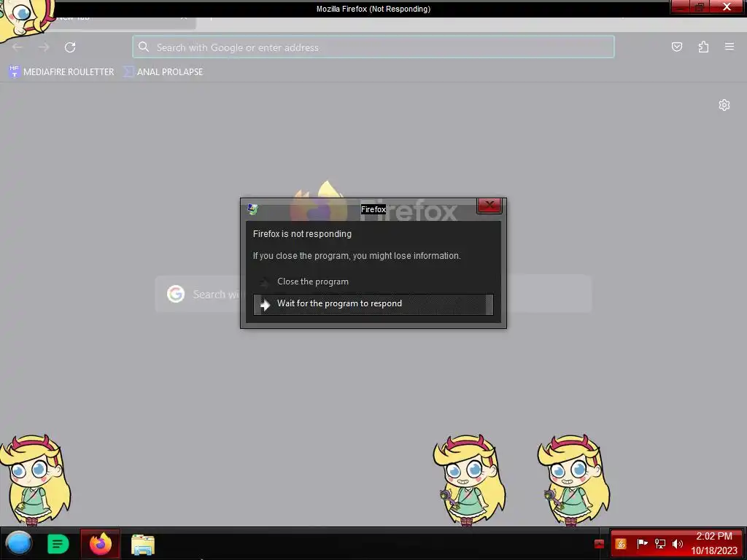Image resolution: width=747 pixels, height=560 pixels.
Task: Close the Firefox not responding dialog
Action: (x=489, y=205)
